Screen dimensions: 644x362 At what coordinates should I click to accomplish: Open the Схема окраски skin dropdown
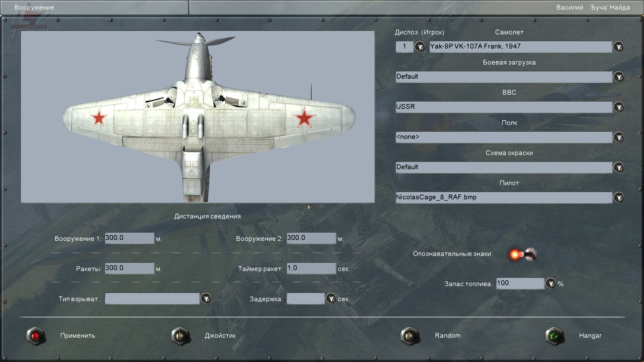coord(619,167)
